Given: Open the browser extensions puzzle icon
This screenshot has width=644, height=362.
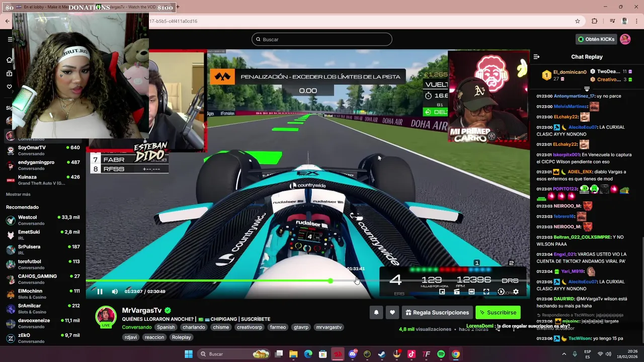Looking at the screenshot, I should point(595,21).
